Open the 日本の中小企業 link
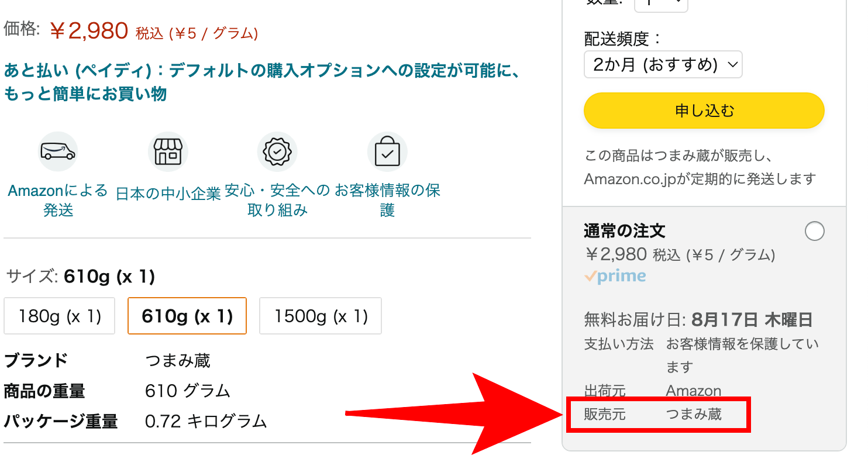Image resolution: width=868 pixels, height=462 pixels. coord(168,194)
